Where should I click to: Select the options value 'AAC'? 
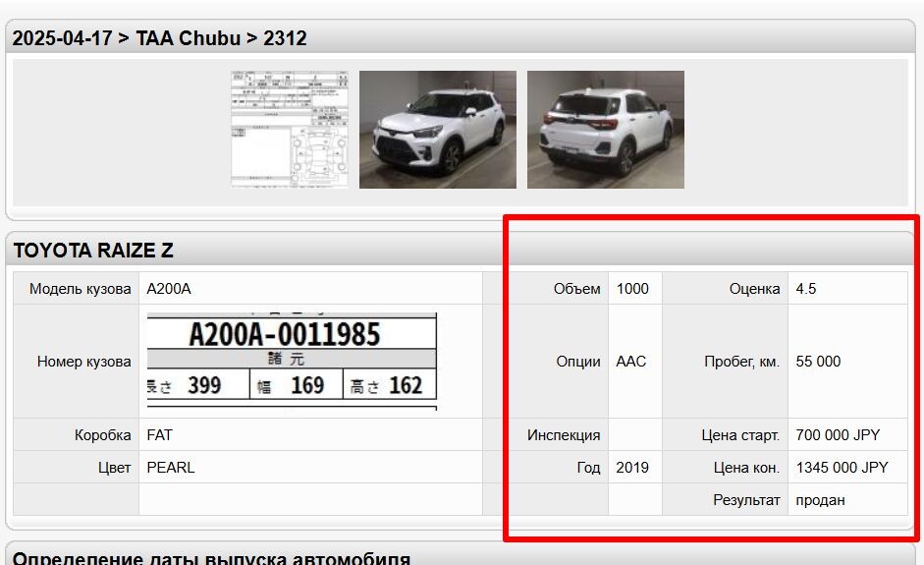point(631,362)
